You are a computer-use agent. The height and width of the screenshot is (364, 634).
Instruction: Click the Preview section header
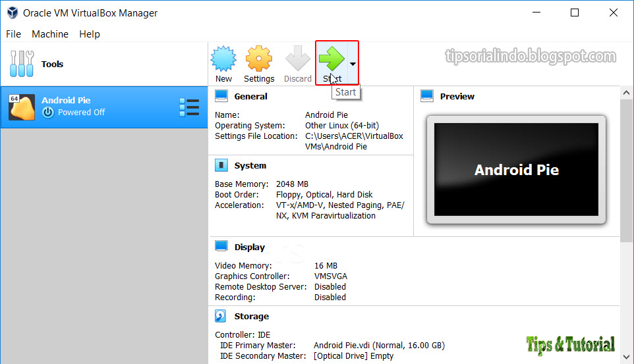(457, 96)
